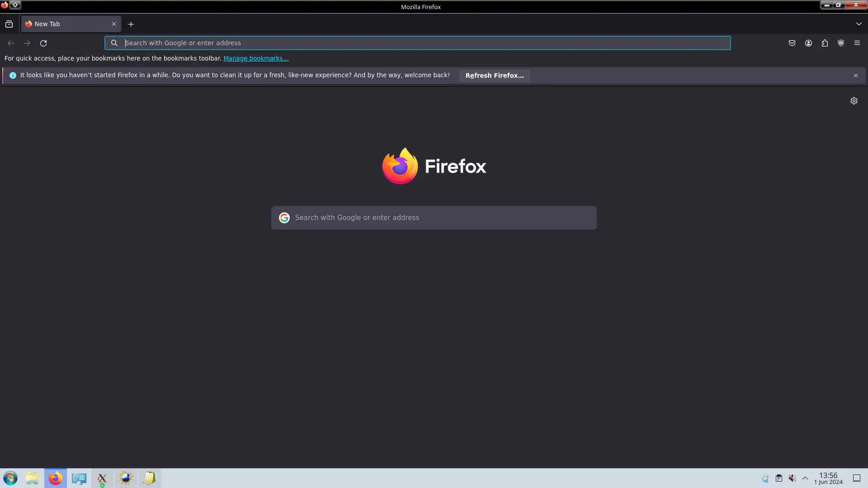
Task: Dismiss the welcome back notification bar
Action: coord(855,75)
